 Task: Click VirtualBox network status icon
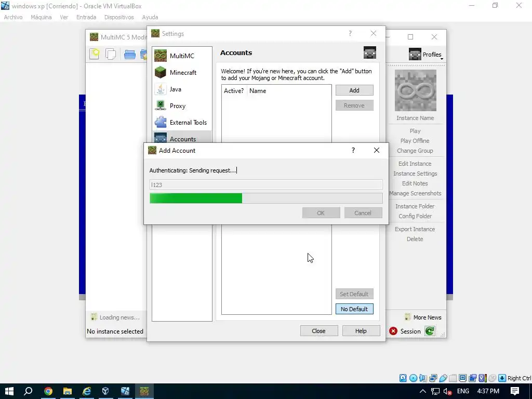coord(433,378)
